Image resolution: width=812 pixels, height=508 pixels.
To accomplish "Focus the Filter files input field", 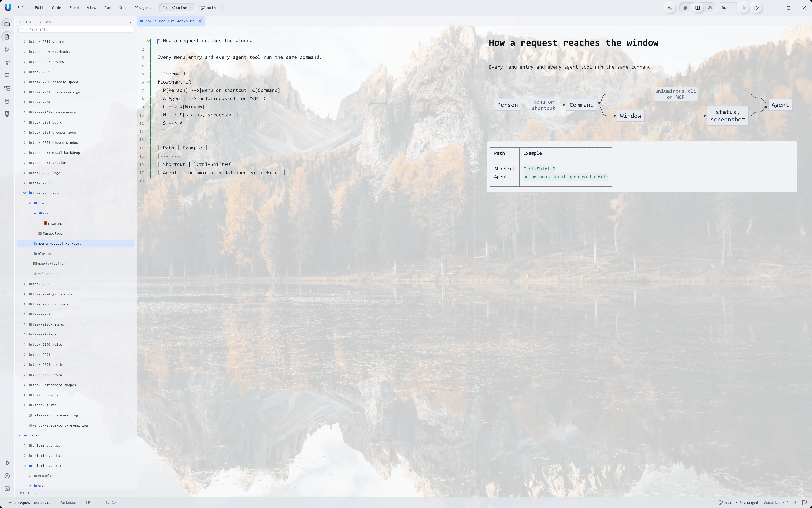I will coord(76,30).
